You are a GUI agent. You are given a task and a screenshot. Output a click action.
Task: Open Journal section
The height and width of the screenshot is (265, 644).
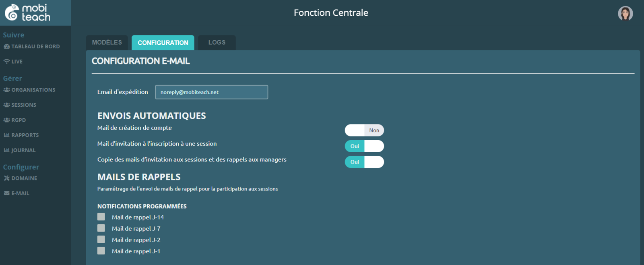(20, 150)
